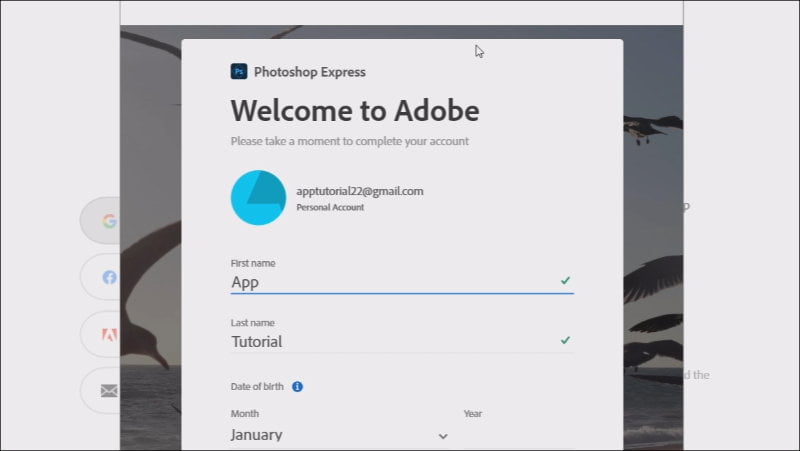Viewport: 800px width, 451px height.
Task: Click the Month label
Action: pos(244,414)
